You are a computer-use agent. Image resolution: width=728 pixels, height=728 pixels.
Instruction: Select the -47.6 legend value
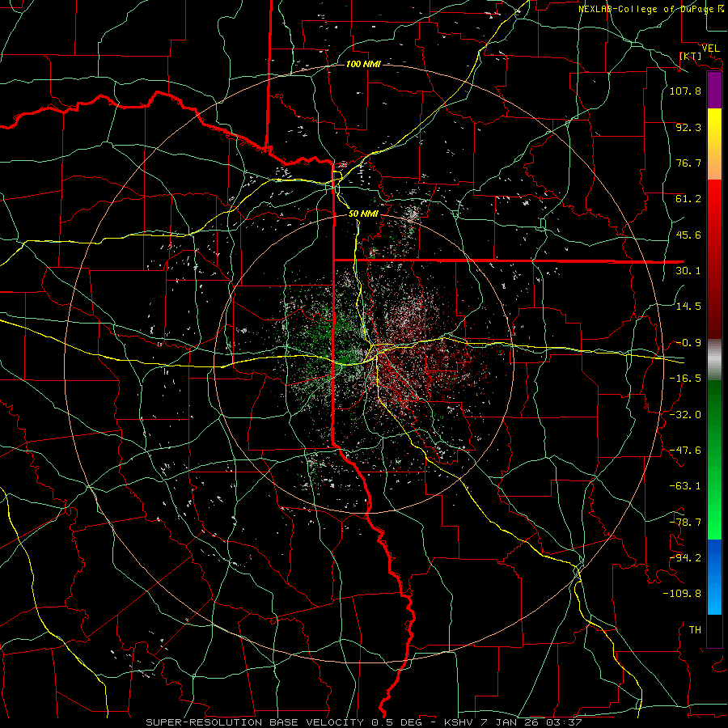685,451
